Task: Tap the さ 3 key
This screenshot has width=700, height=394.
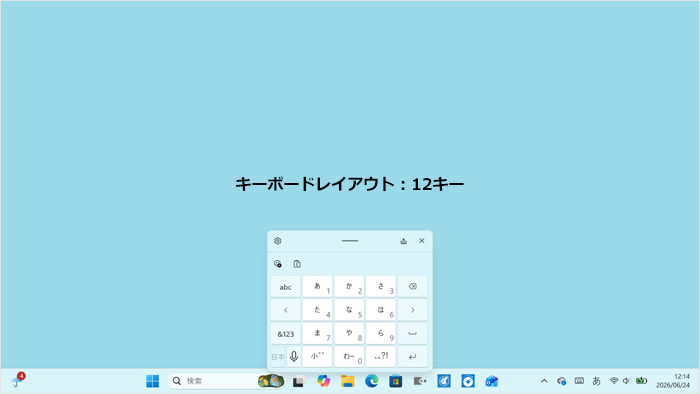Action: 381,286
